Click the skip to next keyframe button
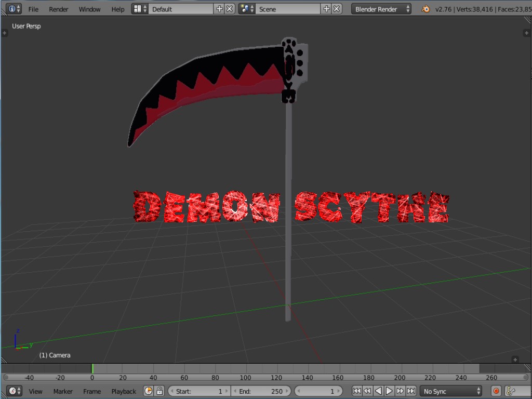This screenshot has width=532, height=399. click(400, 391)
